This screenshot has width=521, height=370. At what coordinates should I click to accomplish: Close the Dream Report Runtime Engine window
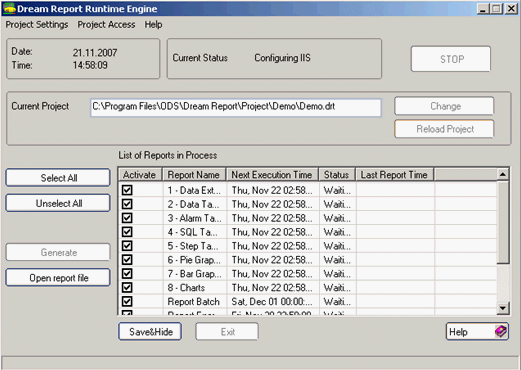click(x=511, y=9)
